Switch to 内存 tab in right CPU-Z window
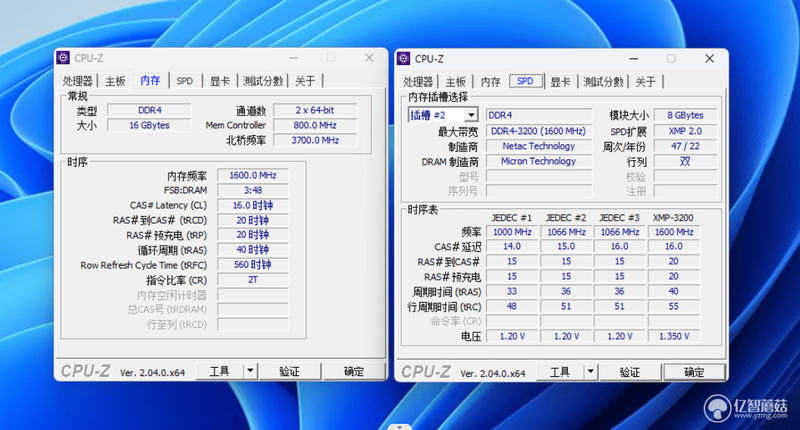The image size is (800, 430). tap(490, 82)
